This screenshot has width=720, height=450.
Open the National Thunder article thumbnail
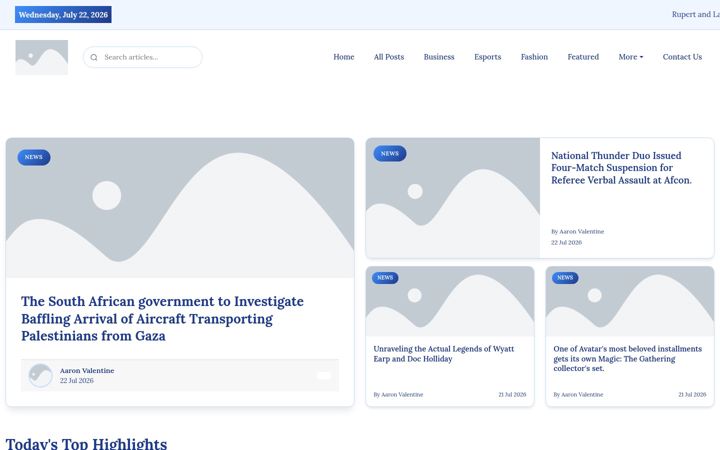pyautogui.click(x=453, y=198)
